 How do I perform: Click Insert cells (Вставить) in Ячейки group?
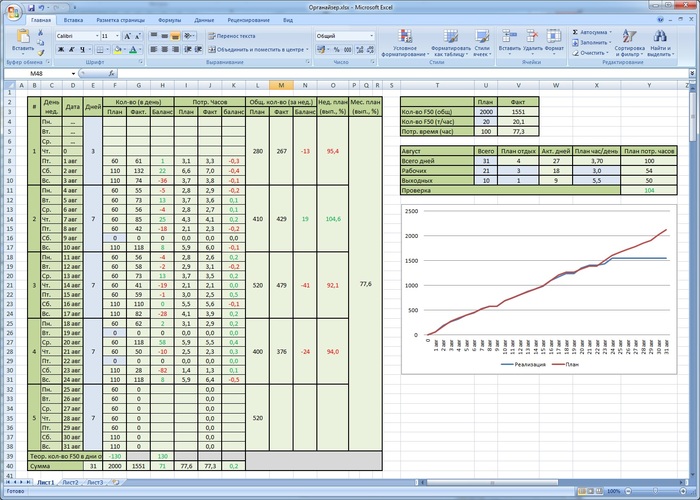[x=509, y=43]
